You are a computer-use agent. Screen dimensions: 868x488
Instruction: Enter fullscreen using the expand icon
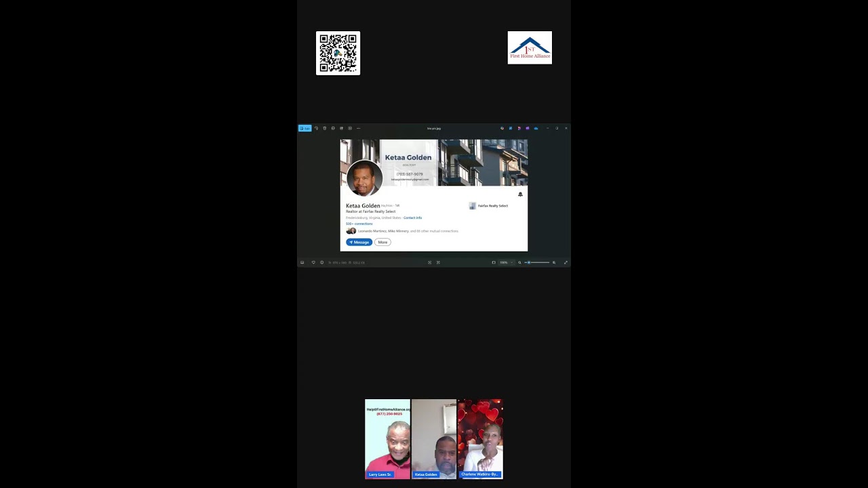click(x=566, y=262)
